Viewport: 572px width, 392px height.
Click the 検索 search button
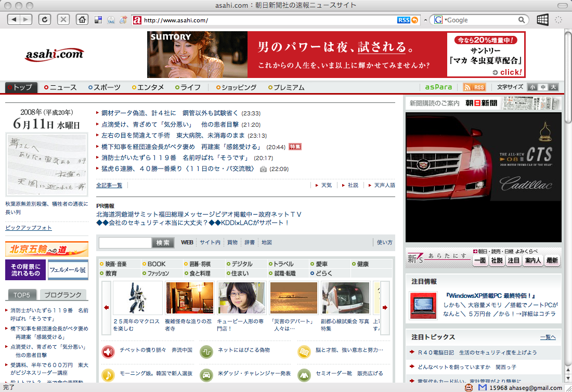tap(163, 243)
